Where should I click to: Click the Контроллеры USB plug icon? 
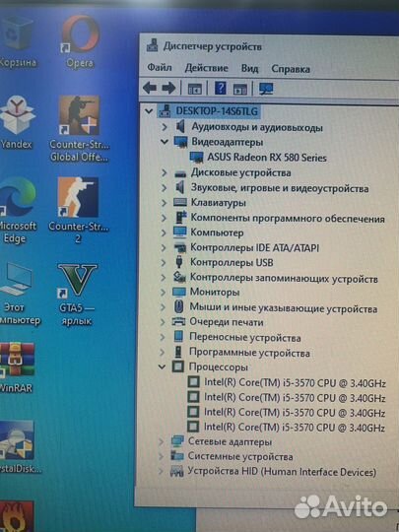179,263
